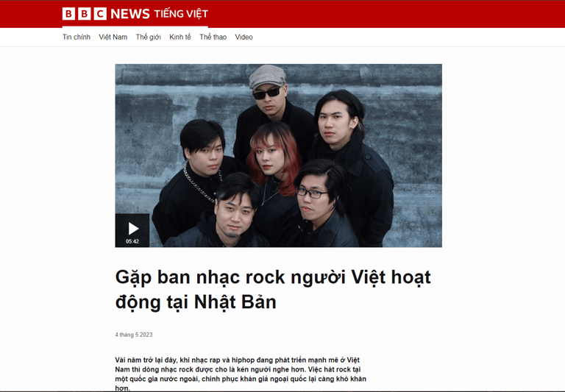The height and width of the screenshot is (392, 565).
Task: Click the 05:42 video duration label
Action: (x=132, y=241)
